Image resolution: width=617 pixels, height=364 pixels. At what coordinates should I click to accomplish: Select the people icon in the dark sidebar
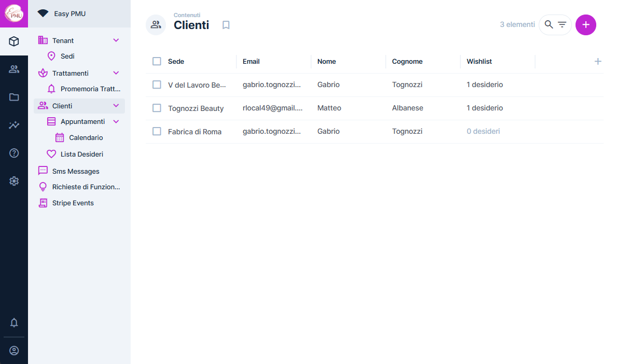click(14, 69)
